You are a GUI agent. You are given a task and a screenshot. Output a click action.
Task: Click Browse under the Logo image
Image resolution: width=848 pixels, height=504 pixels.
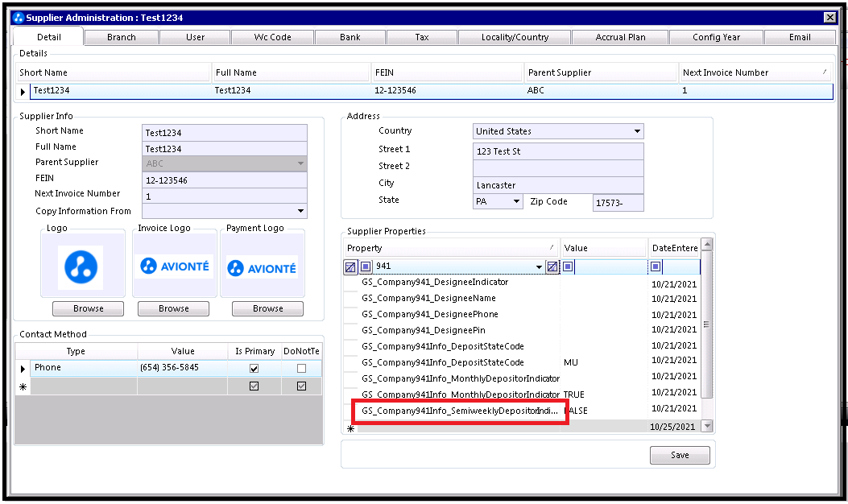(88, 309)
